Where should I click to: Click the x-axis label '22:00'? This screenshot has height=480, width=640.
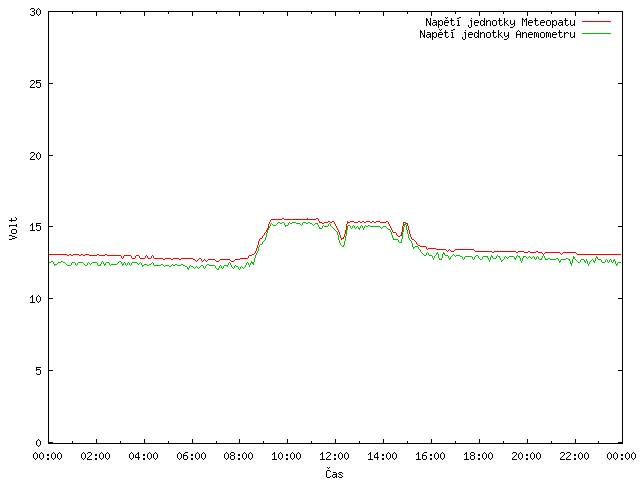574,456
